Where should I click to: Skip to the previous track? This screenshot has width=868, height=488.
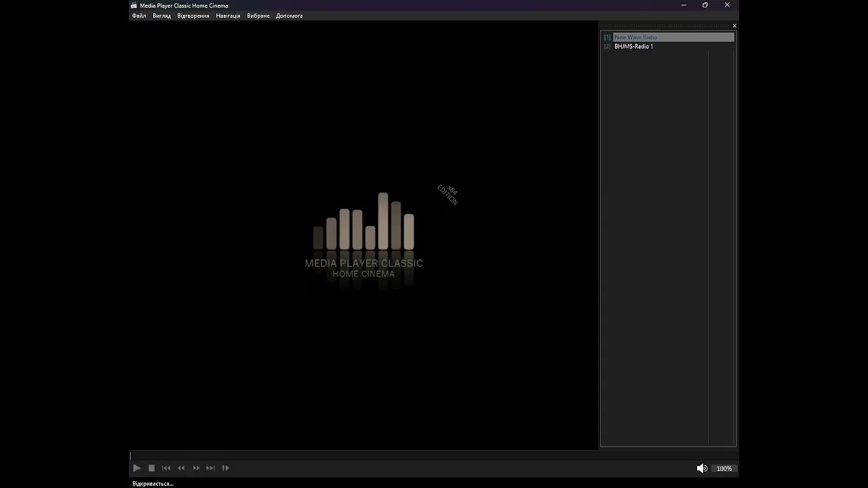coord(166,468)
